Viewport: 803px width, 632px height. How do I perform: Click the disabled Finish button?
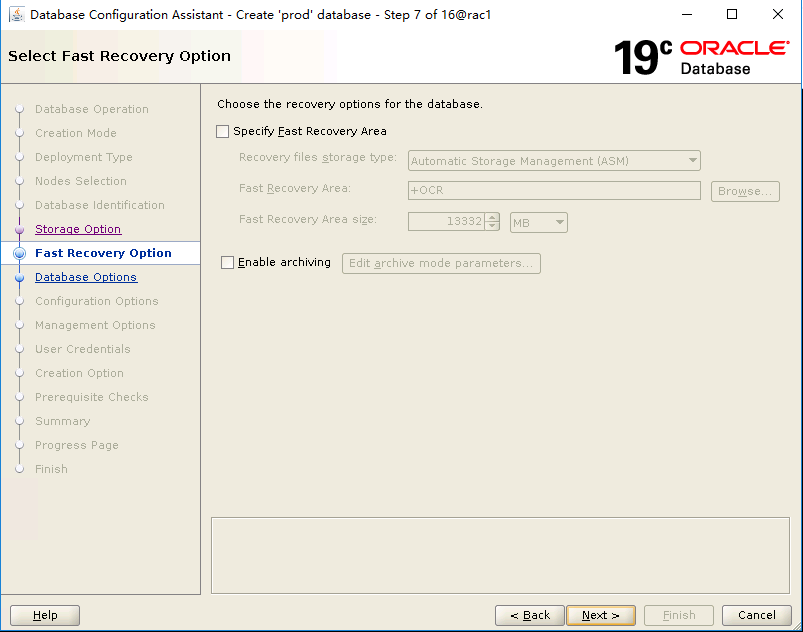pyautogui.click(x=679, y=615)
